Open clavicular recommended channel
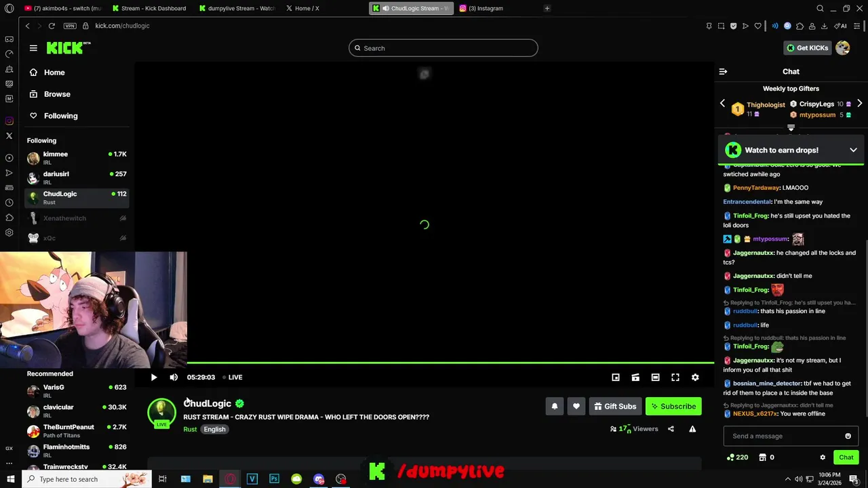868x488 pixels. pyautogui.click(x=77, y=411)
